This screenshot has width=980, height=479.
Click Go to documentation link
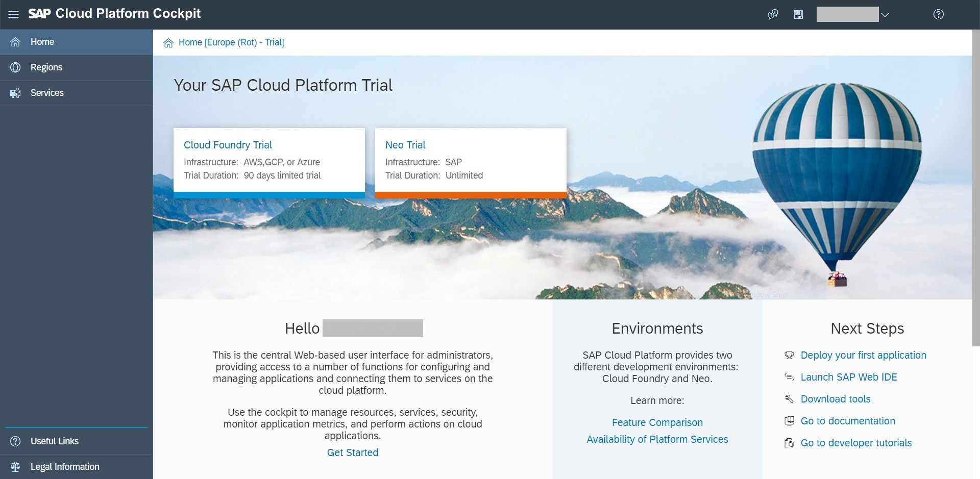coord(848,421)
